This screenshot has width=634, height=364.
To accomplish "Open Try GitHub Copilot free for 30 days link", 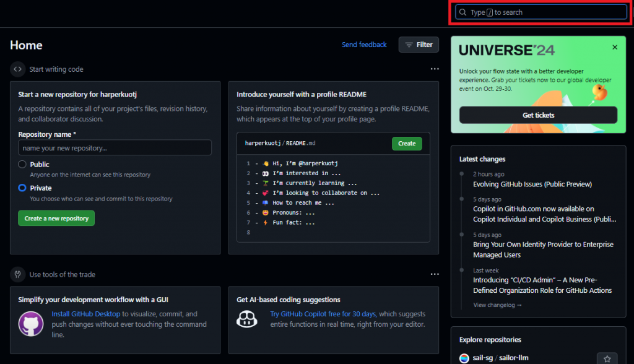I will 323,314.
